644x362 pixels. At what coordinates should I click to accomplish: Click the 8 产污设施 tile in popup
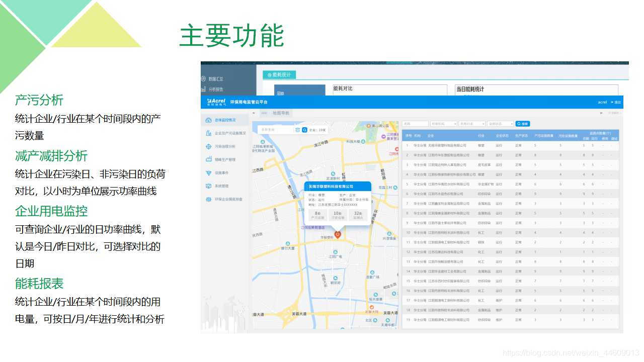317,215
